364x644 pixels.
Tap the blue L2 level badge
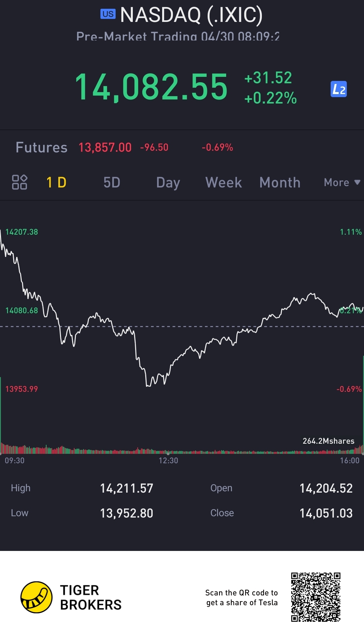tap(338, 89)
